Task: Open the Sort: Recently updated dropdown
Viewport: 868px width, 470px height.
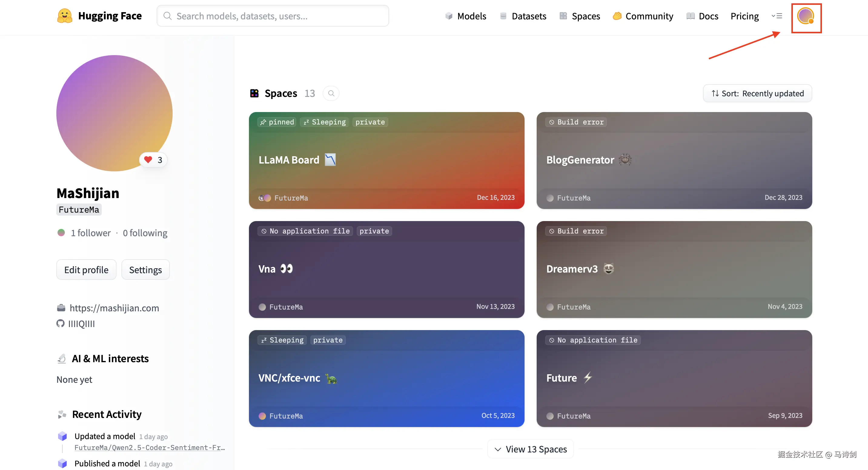Action: tap(757, 93)
